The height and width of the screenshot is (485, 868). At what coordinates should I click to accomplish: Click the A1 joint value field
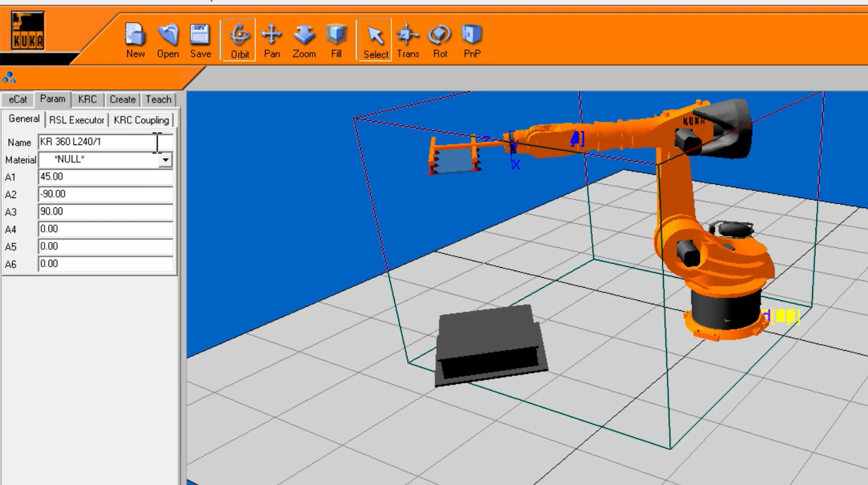105,177
